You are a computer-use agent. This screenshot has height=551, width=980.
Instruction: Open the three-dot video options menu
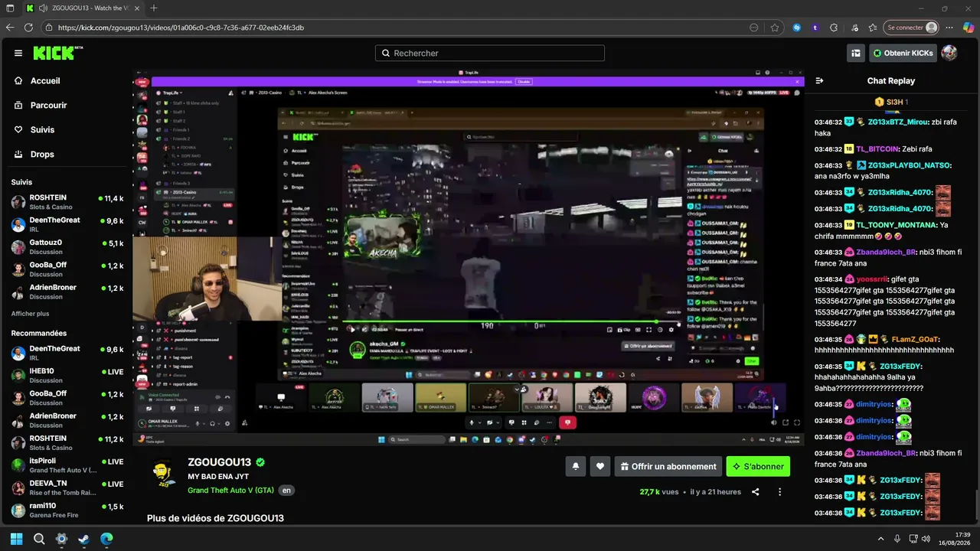pos(780,492)
